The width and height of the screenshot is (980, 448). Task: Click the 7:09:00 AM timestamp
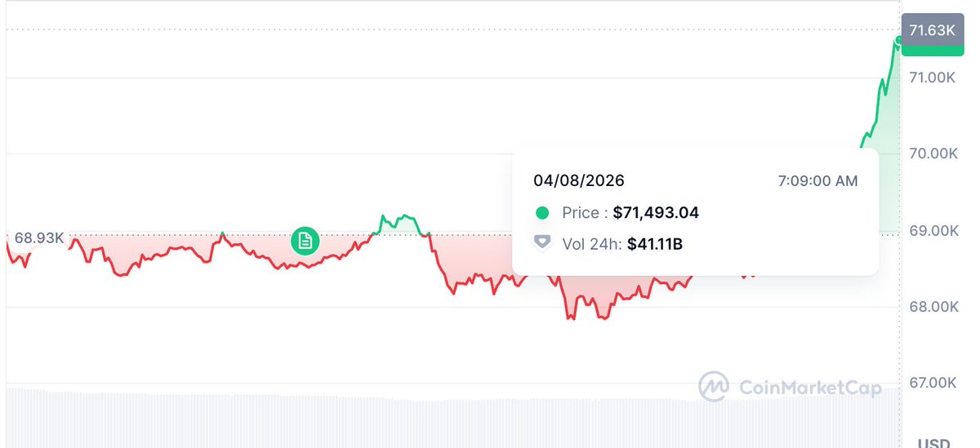point(817,181)
